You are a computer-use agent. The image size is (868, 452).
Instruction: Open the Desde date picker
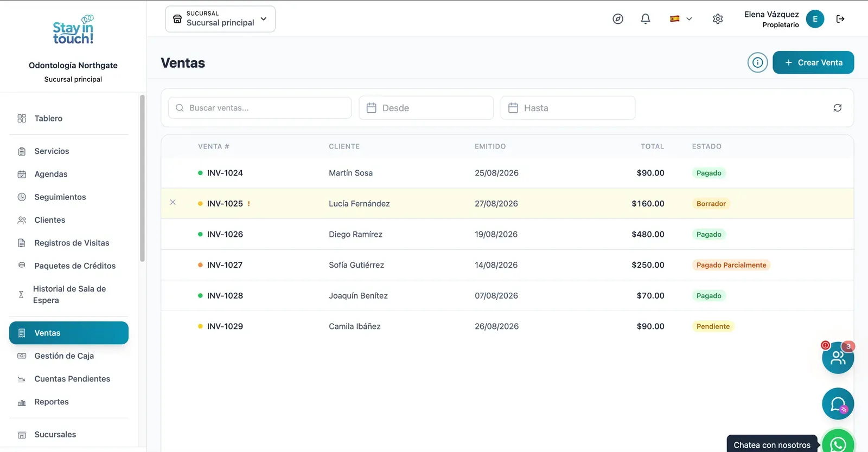click(x=426, y=108)
